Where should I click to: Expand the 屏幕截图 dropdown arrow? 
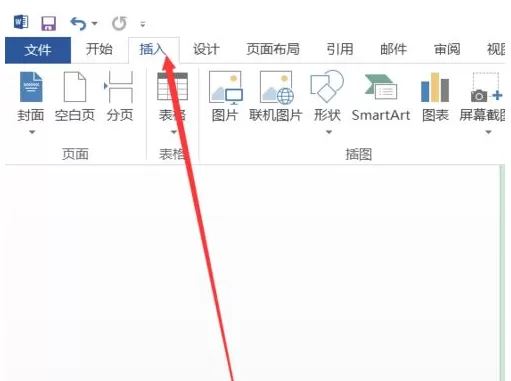[488, 132]
